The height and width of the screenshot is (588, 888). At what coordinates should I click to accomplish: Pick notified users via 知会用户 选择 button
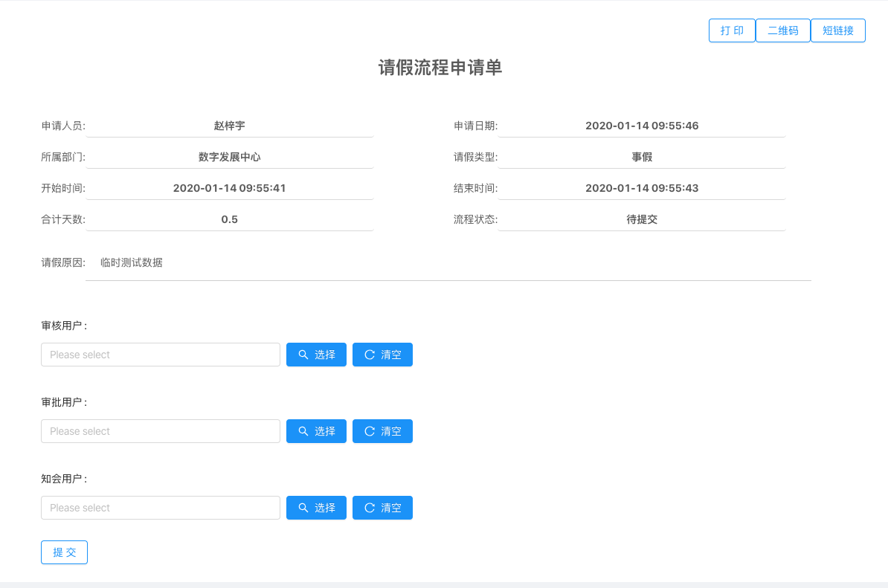pyautogui.click(x=316, y=508)
